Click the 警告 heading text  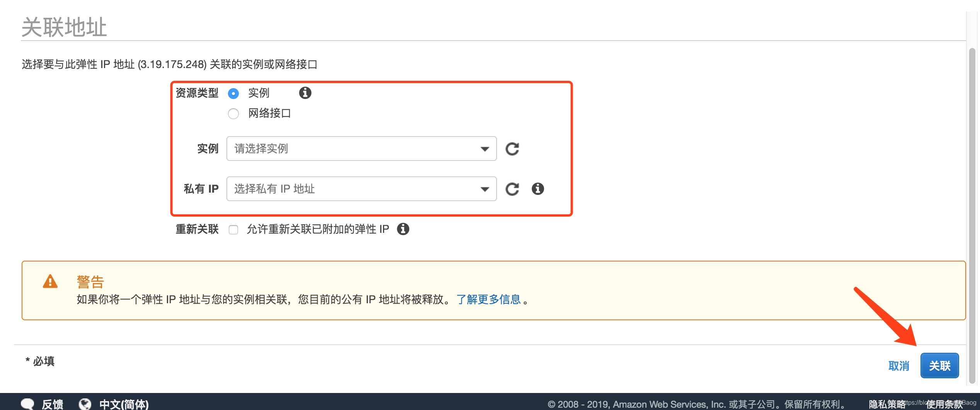click(90, 282)
